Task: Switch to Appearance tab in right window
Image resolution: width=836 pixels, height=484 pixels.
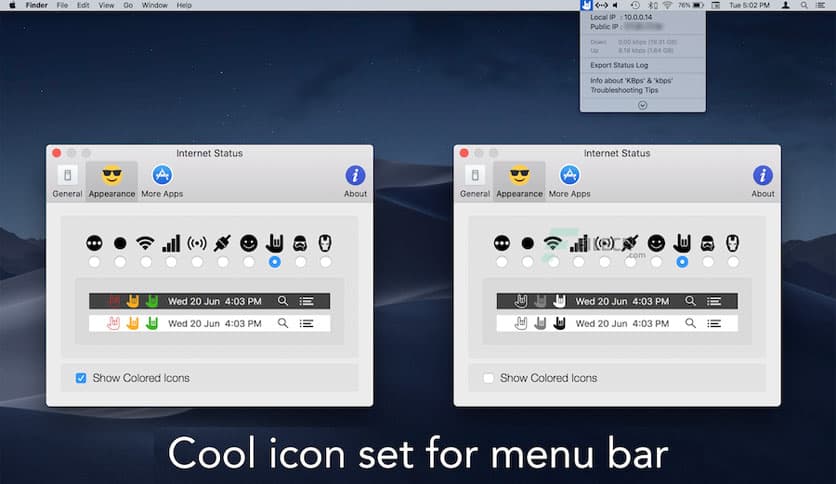Action: tap(519, 181)
